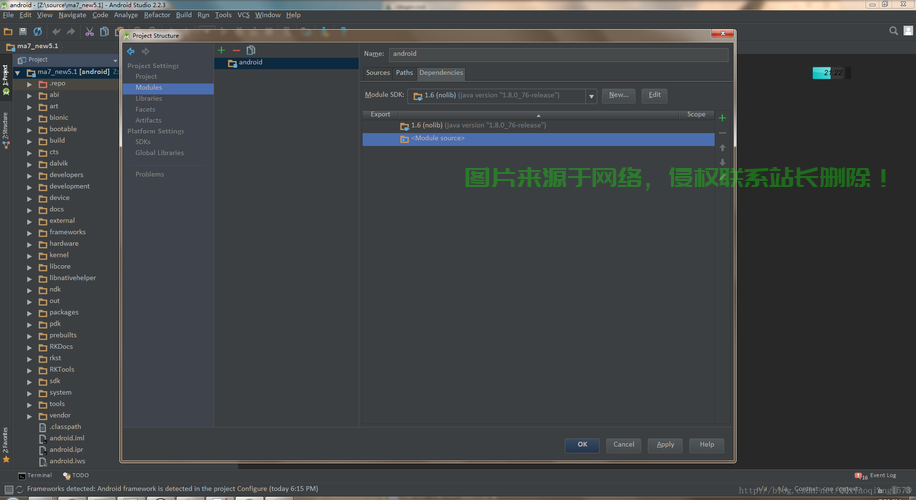Click the Help button in dialog
Screen dimensions: 916x500
tap(707, 445)
